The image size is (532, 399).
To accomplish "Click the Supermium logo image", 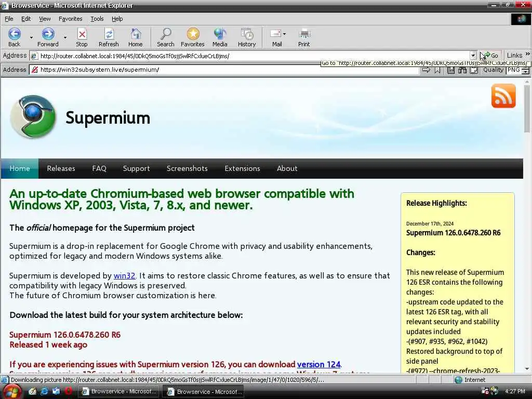I will 33,116.
